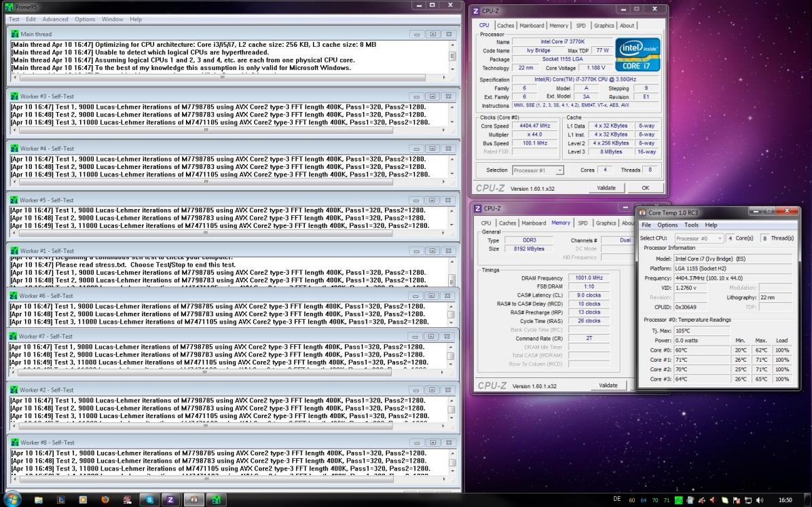Click the DRAM Frequency value 1001.0 MHz
The height and width of the screenshot is (507, 812).
pos(589,278)
